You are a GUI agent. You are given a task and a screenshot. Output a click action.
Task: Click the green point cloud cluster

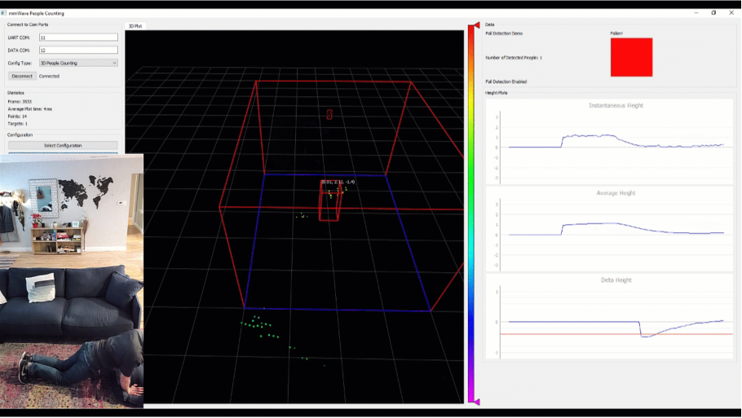point(258,325)
